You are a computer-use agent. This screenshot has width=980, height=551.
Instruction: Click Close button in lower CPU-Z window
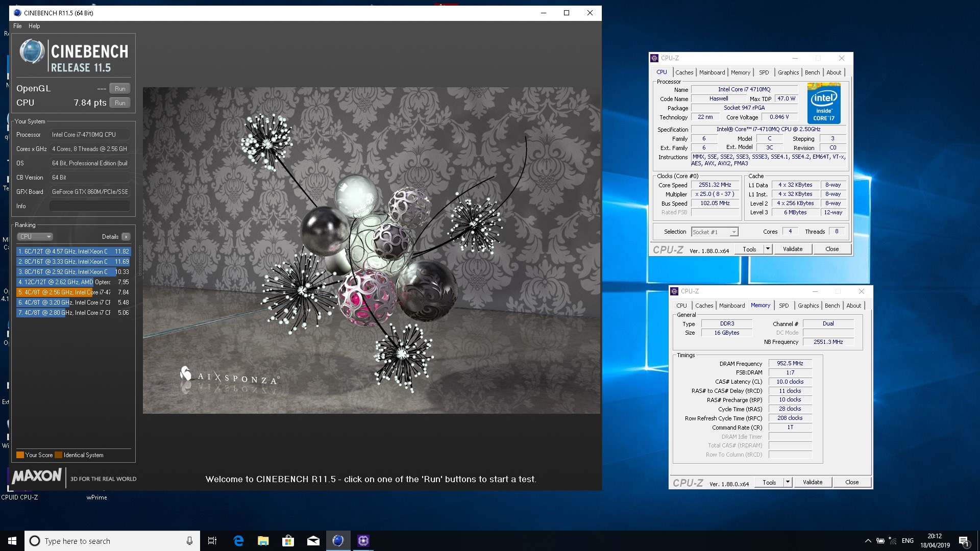(x=852, y=482)
